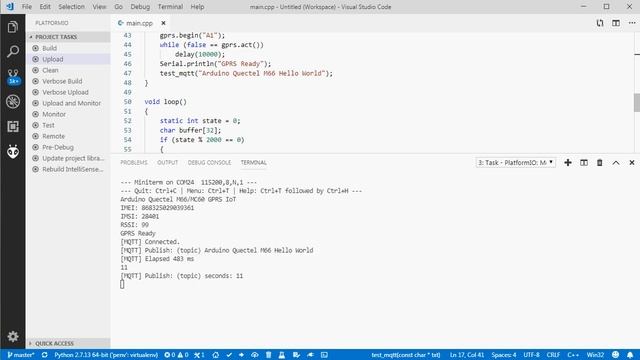The image size is (640, 360).
Task: Switch to the PROBLEMS panel tab
Action: (134, 162)
